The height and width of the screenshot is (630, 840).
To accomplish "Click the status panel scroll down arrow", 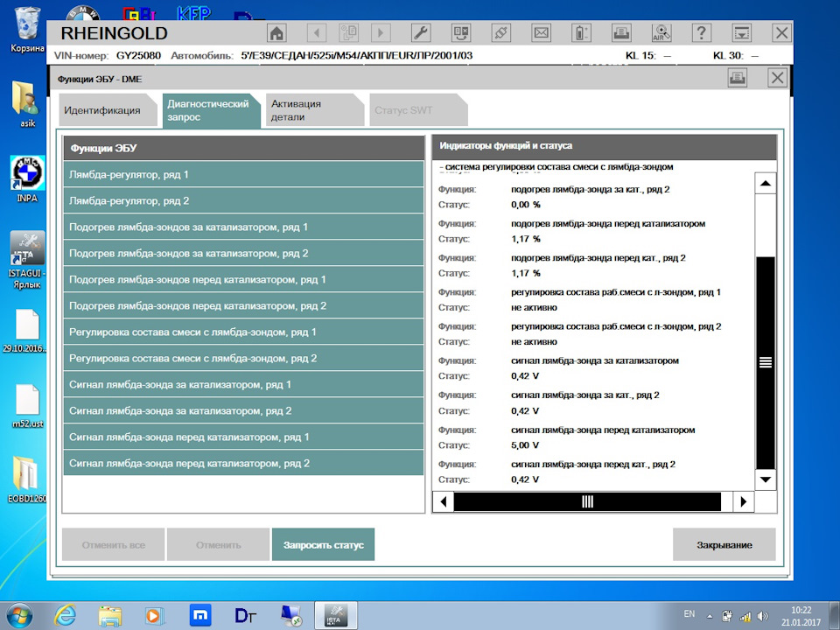I will click(766, 479).
